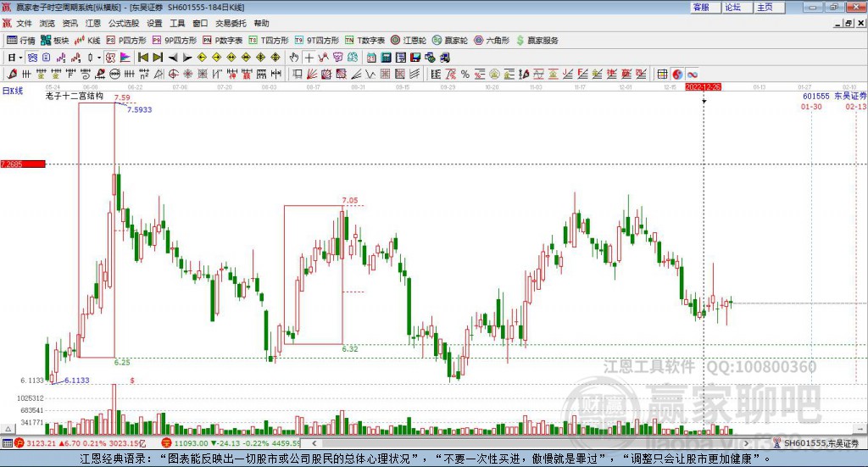This screenshot has height=467, width=868.
Task: Step right with black right-arrow icon
Action: [187, 58]
